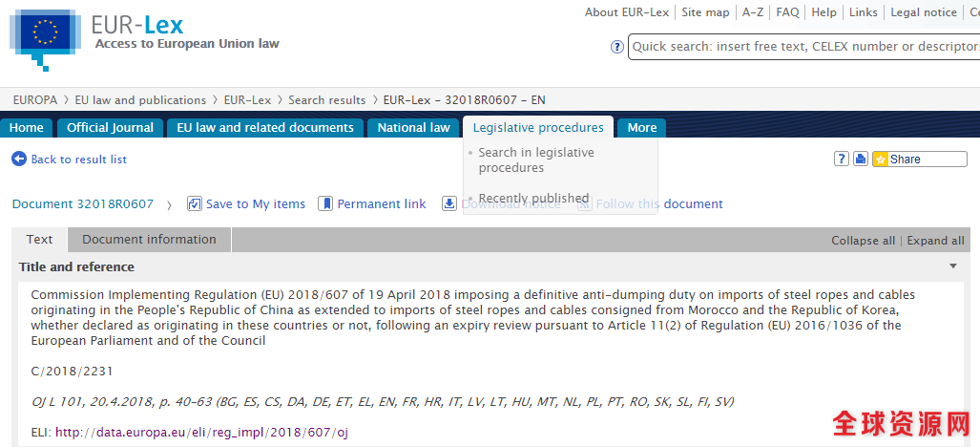Click Collapse all link

[x=864, y=241]
